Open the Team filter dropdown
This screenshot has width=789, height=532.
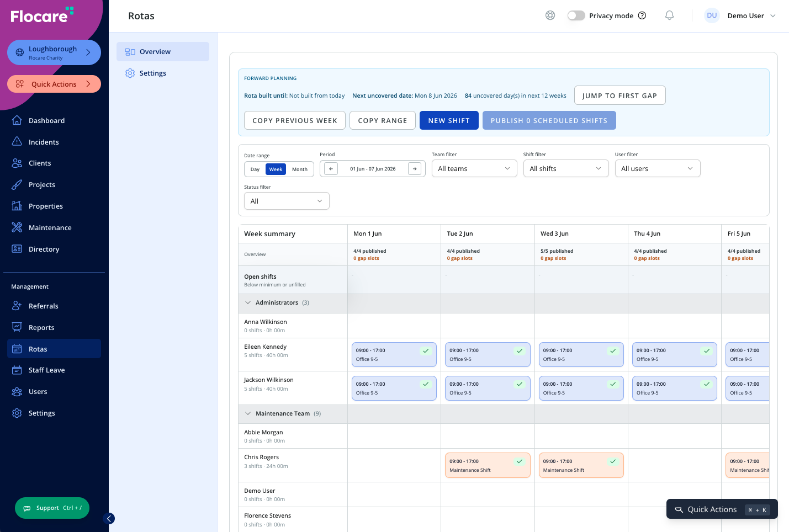point(474,168)
